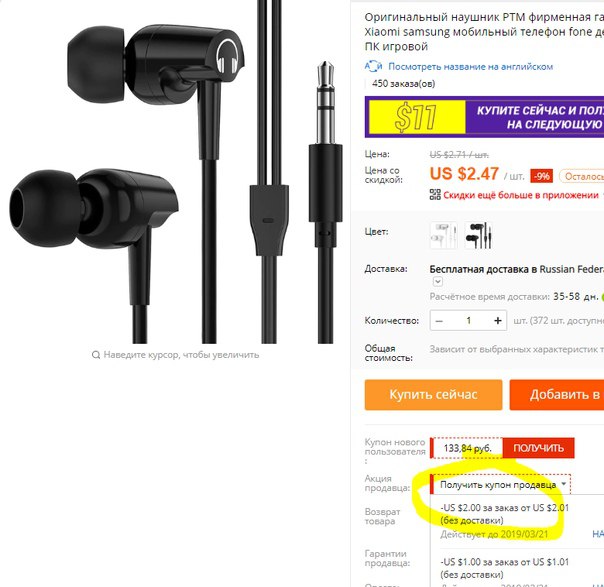Click the QR code icon for app discounts
Viewport: 604px width, 587px height.
coord(435,195)
